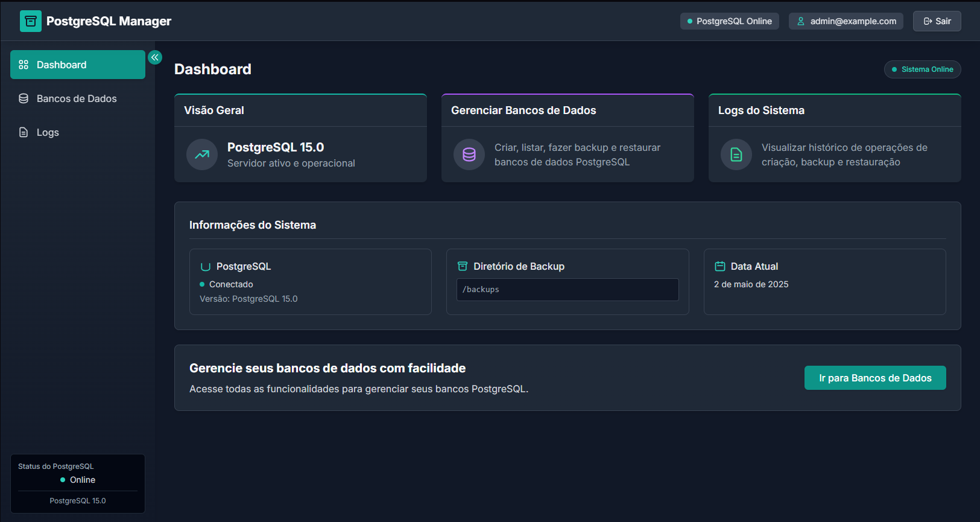980x522 pixels.
Task: Click the PostgreSQL icon in system information
Action: 206,267
